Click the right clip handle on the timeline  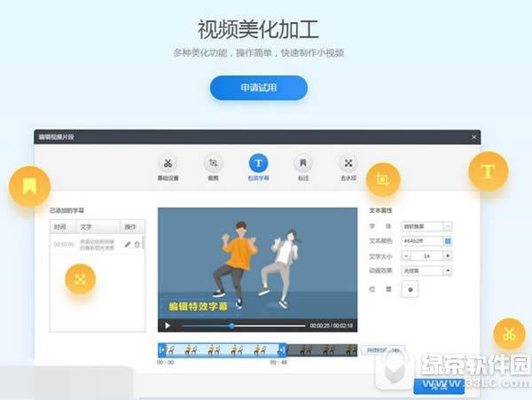(282, 349)
